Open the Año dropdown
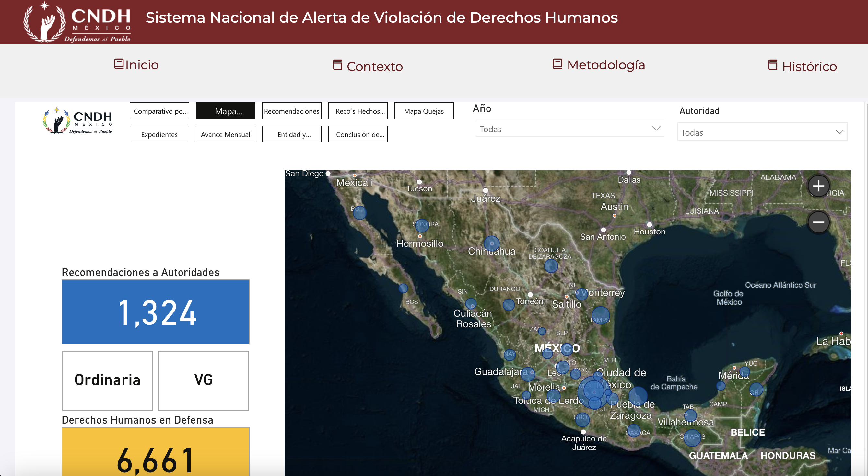Screen dimensions: 868x476 click(x=569, y=129)
